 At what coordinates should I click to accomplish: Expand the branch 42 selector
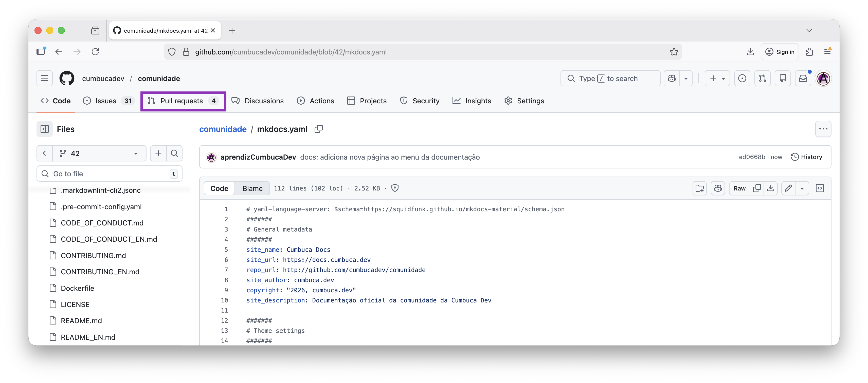99,154
